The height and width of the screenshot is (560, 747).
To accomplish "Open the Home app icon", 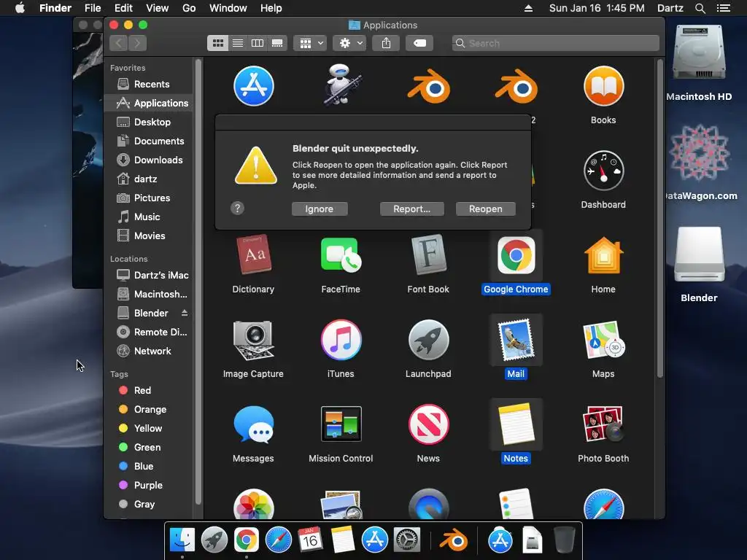I will 603,255.
